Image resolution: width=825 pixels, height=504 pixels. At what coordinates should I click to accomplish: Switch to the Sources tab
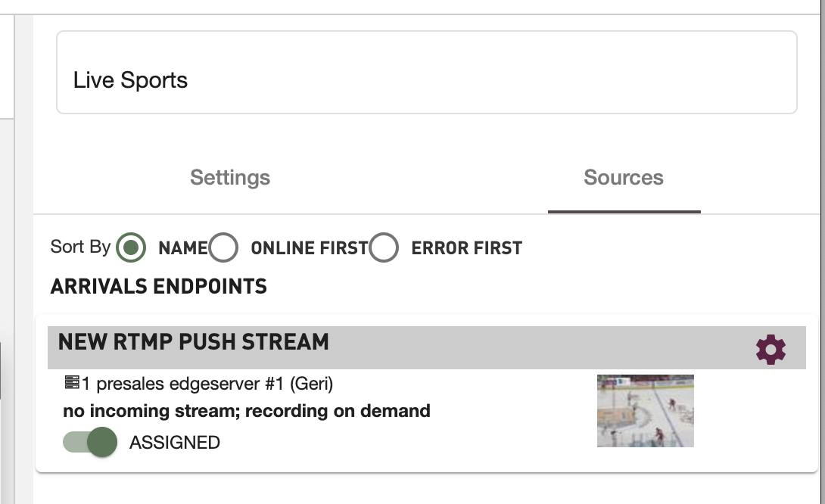(624, 178)
